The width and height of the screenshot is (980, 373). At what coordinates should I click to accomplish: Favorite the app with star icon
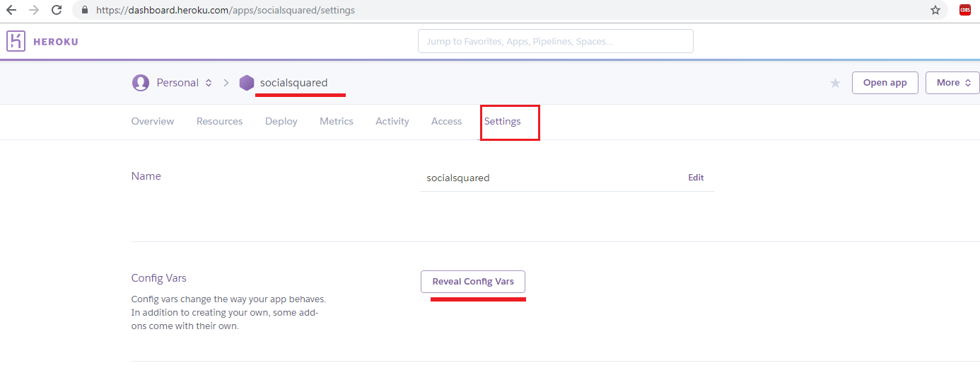click(x=835, y=83)
